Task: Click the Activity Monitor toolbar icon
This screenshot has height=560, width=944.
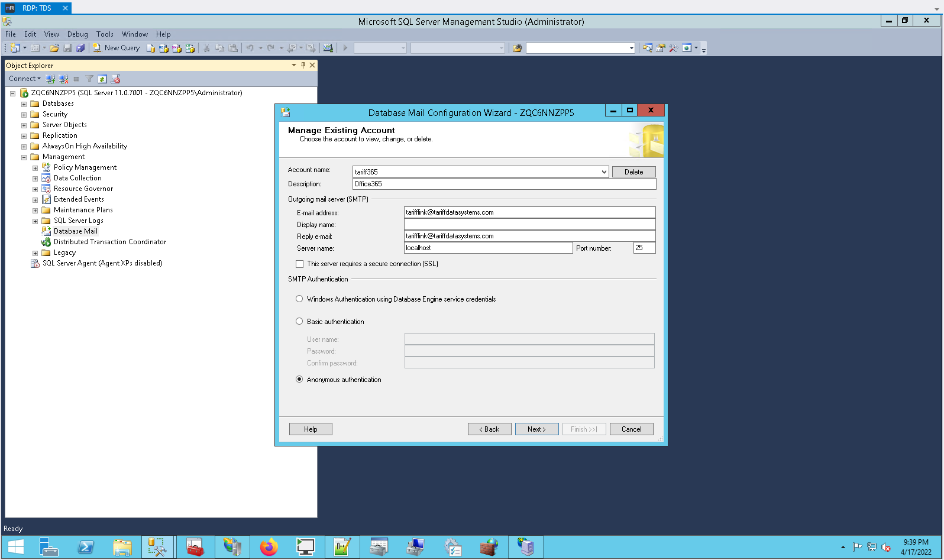Action: [x=328, y=48]
